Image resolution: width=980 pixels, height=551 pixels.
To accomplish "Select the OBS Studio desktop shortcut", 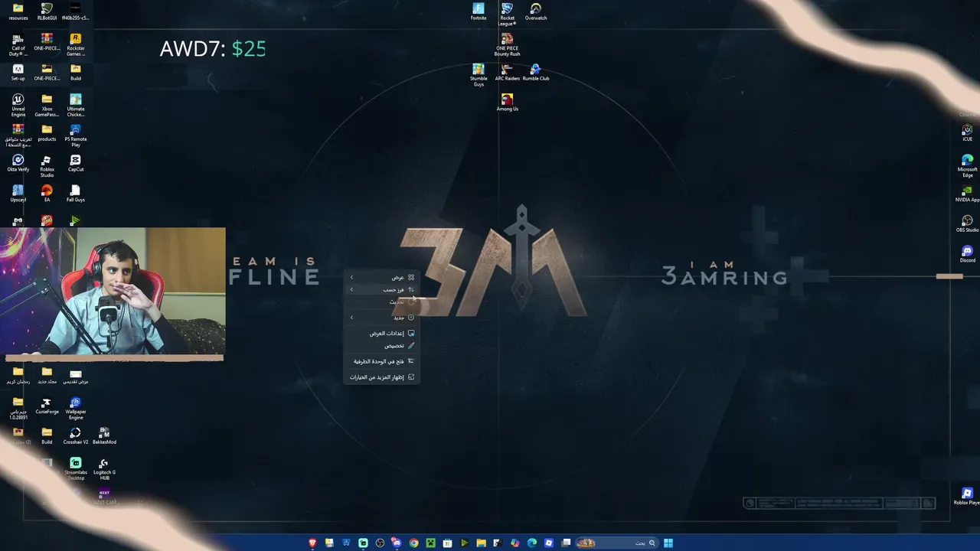I will 967,224.
